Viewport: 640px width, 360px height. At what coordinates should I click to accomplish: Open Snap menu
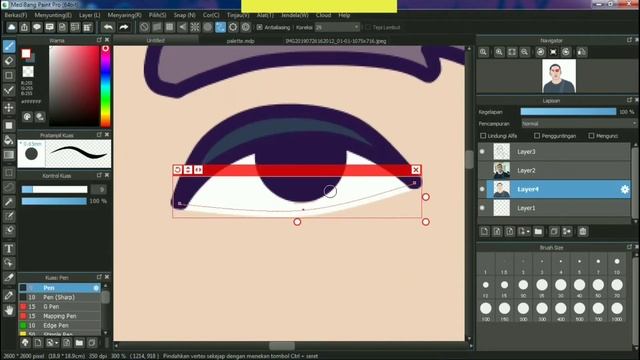pos(184,15)
